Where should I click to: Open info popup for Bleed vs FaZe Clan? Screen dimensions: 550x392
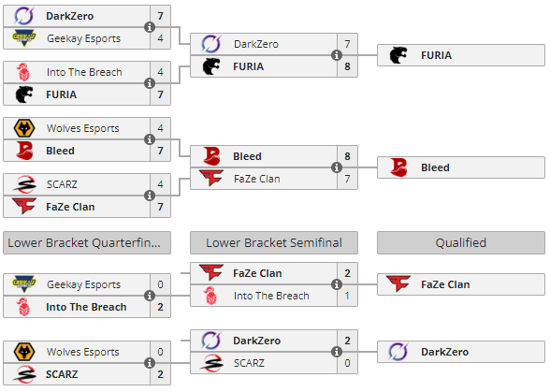[337, 167]
